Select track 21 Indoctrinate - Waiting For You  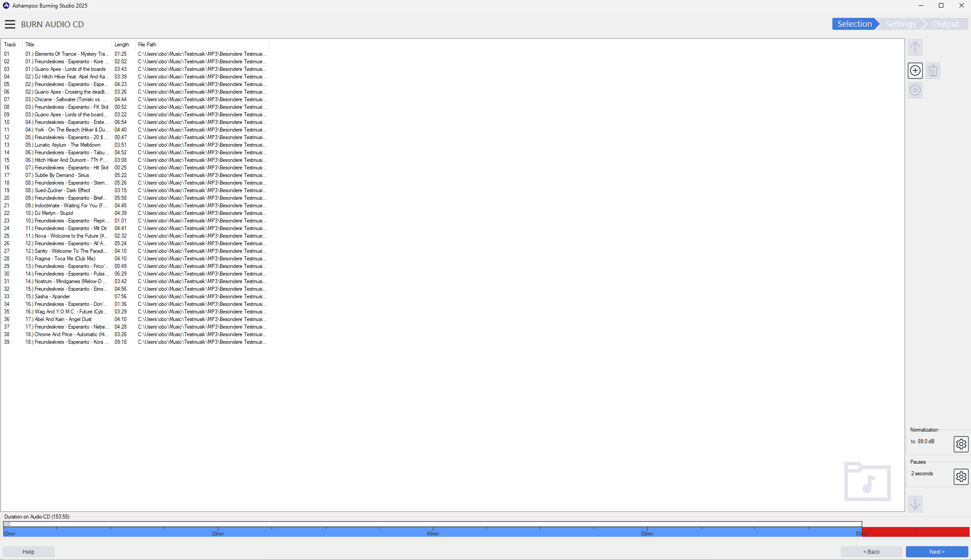coord(135,206)
